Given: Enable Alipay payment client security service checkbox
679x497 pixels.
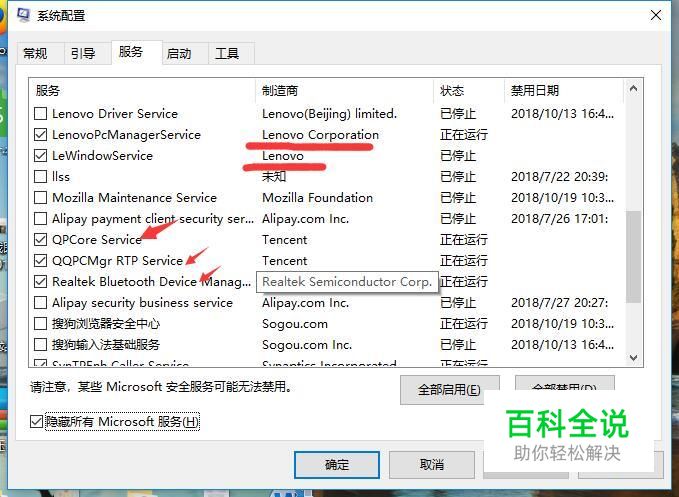Looking at the screenshot, I should pos(40,219).
